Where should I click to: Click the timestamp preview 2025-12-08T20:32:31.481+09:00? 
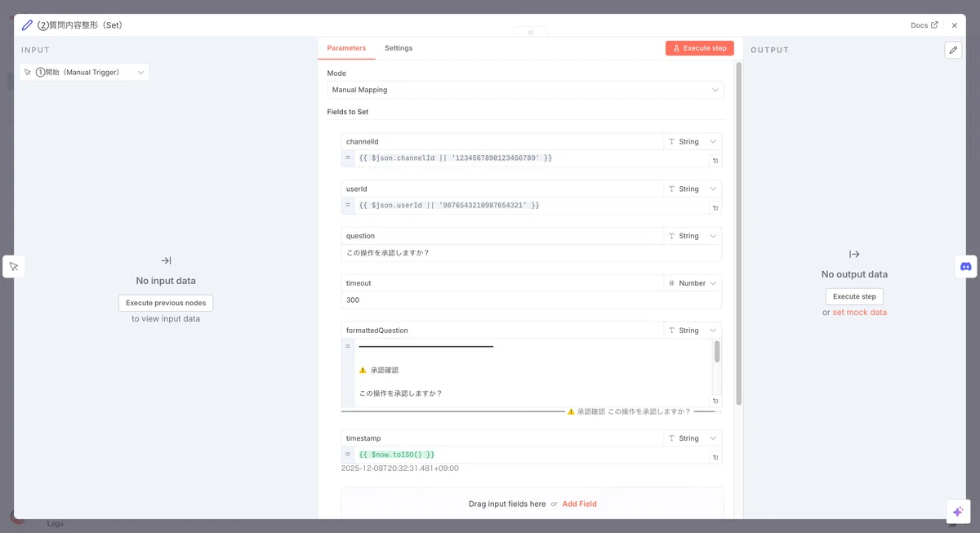coord(400,469)
